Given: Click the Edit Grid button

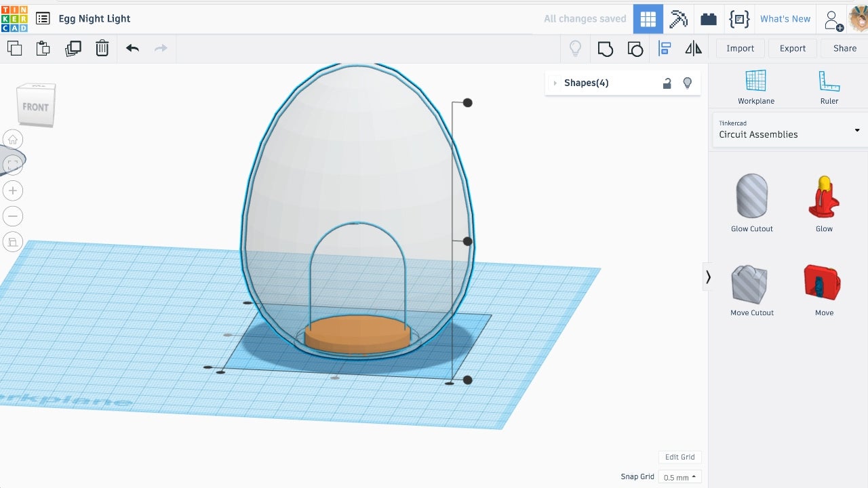Looking at the screenshot, I should (679, 457).
